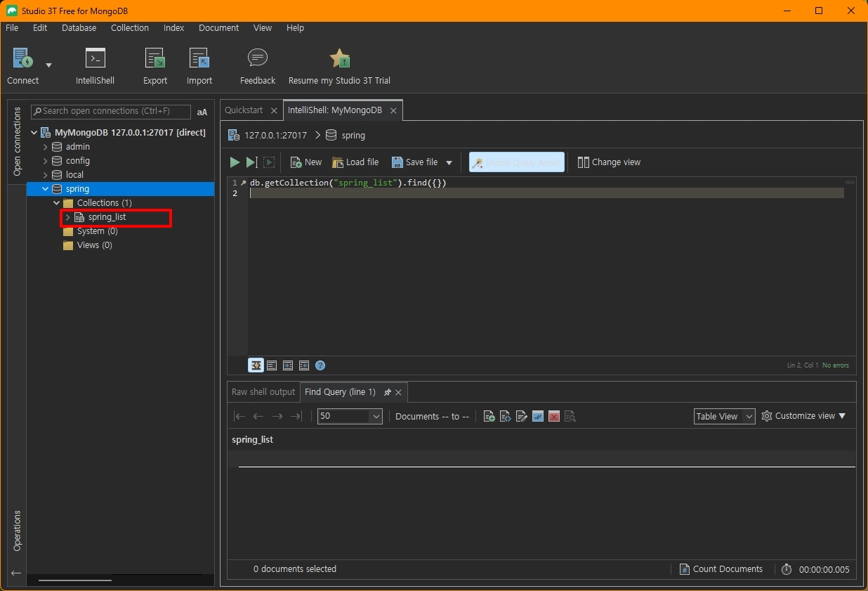This screenshot has height=591, width=868.
Task: Click Resume my Studio 3T Trial star
Action: click(x=340, y=58)
